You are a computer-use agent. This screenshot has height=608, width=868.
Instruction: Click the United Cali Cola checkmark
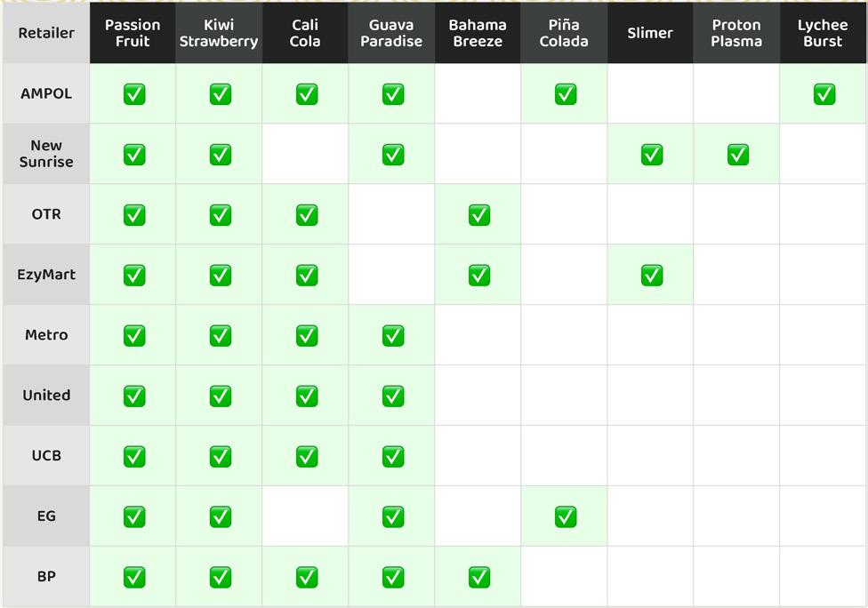[x=306, y=396]
